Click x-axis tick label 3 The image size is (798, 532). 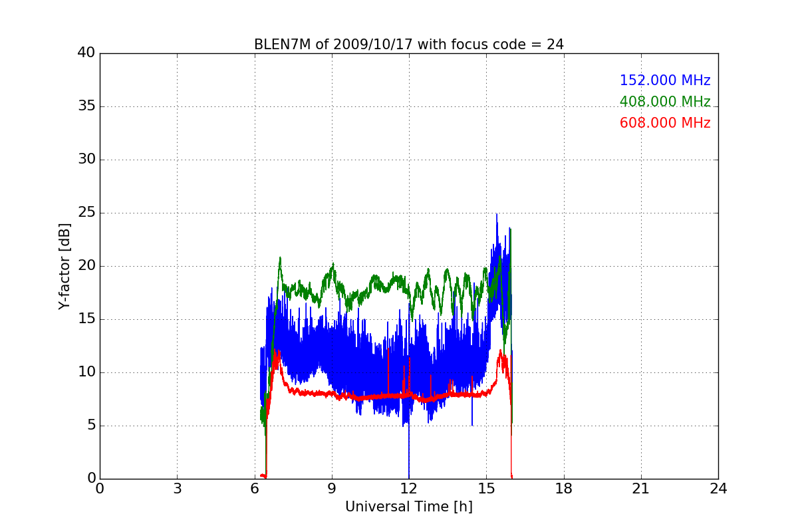(x=177, y=489)
